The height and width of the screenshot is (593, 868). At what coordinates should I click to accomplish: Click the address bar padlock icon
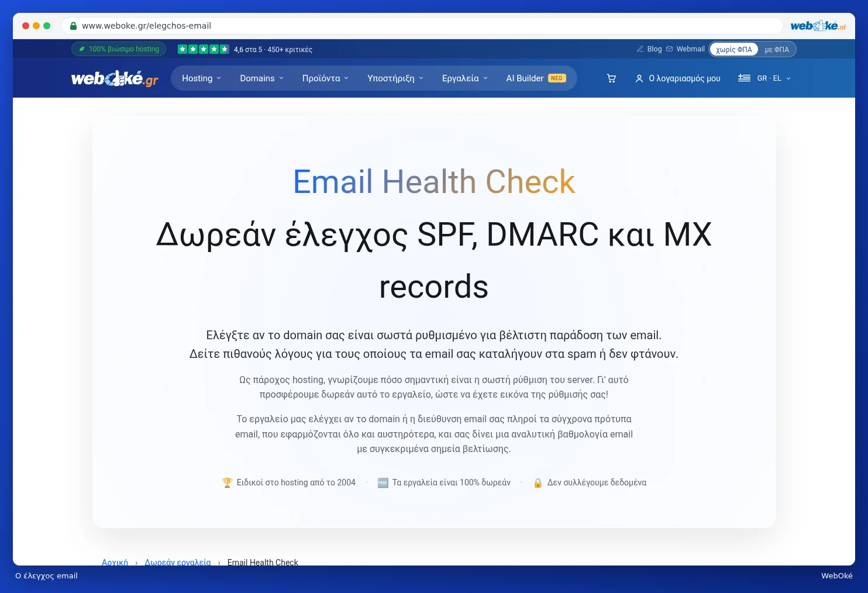[x=74, y=26]
